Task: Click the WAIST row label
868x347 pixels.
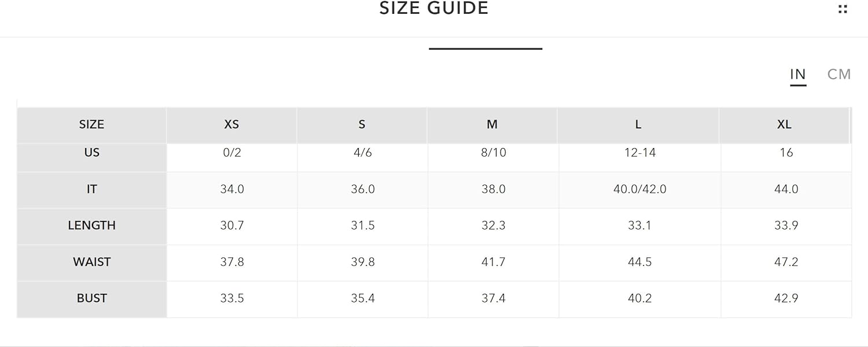Action: coord(91,262)
